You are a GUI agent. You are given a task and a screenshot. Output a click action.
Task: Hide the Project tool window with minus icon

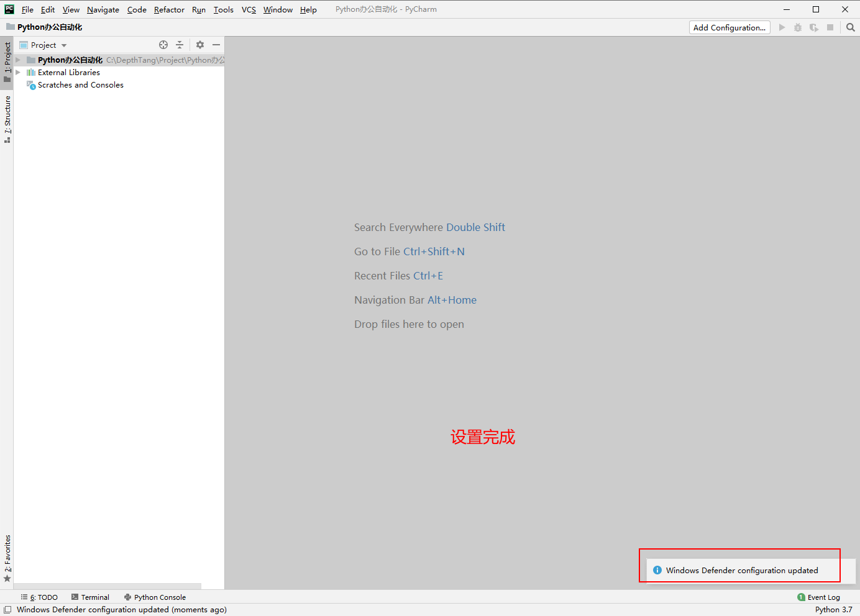216,45
